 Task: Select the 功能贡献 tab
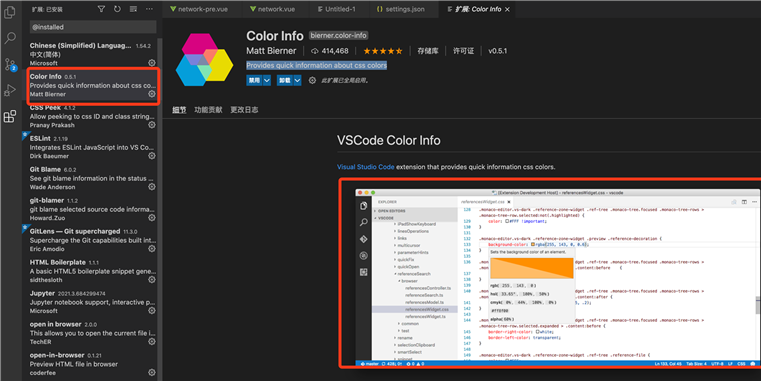208,110
